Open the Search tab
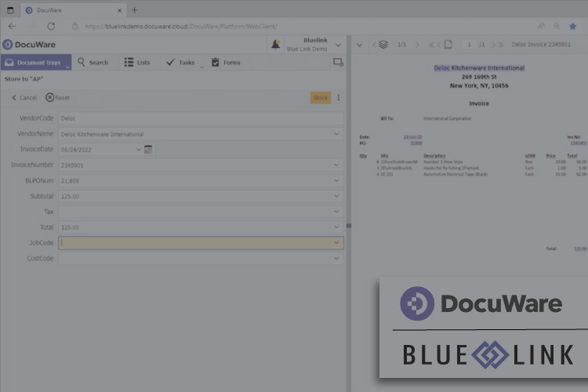Screen dimensions: 588x392 pyautogui.click(x=92, y=63)
